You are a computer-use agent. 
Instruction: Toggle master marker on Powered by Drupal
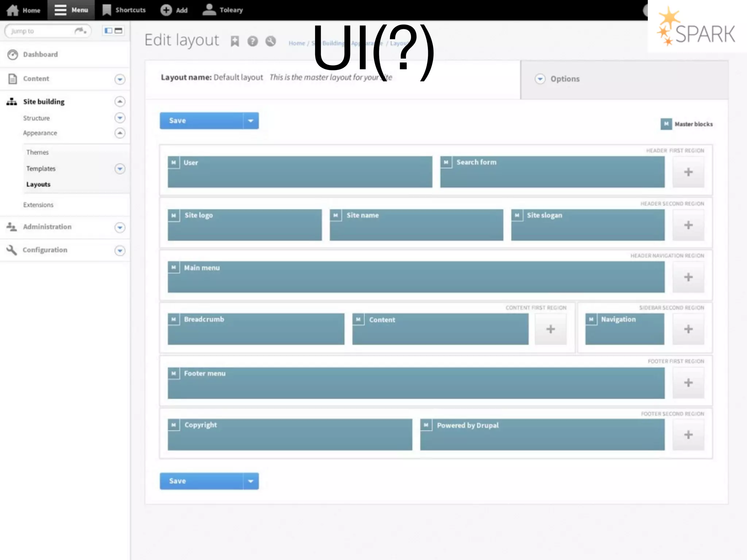coord(426,425)
